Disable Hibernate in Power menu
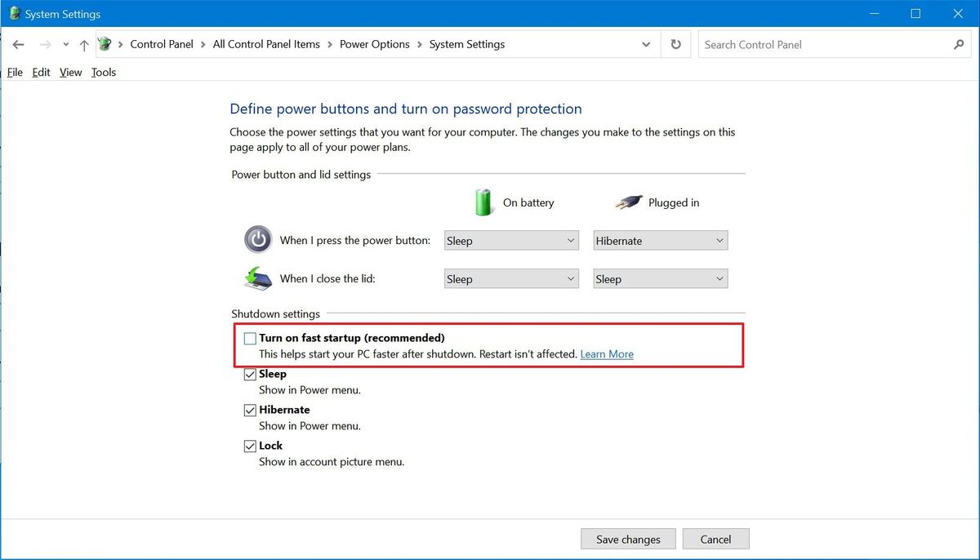The image size is (980, 560). coord(250,410)
